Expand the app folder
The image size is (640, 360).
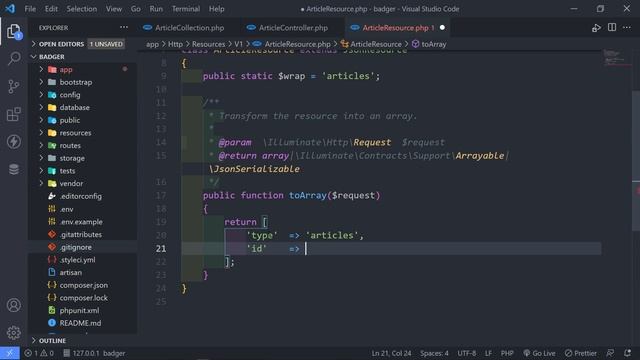(x=66, y=69)
